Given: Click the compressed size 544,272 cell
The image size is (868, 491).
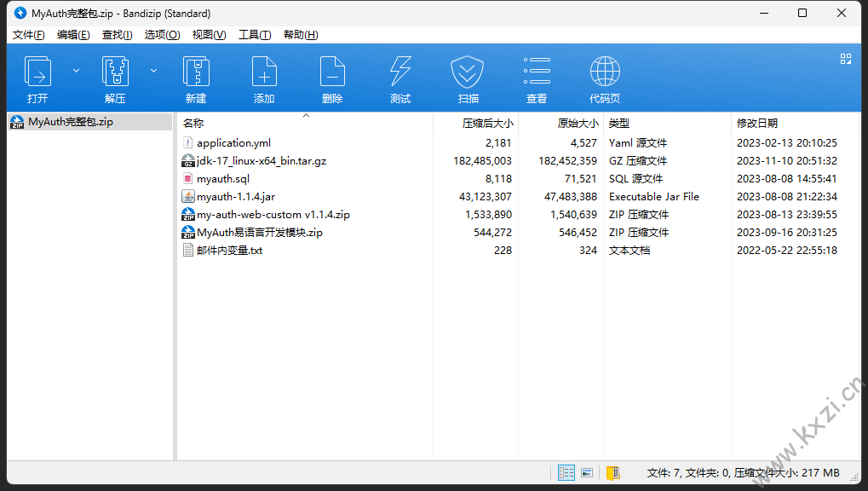Looking at the screenshot, I should click(492, 233).
